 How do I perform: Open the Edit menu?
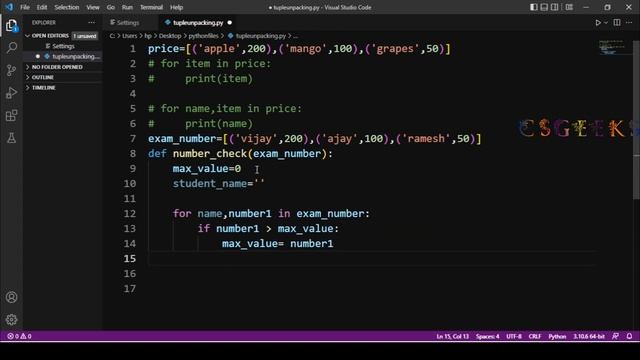42,7
